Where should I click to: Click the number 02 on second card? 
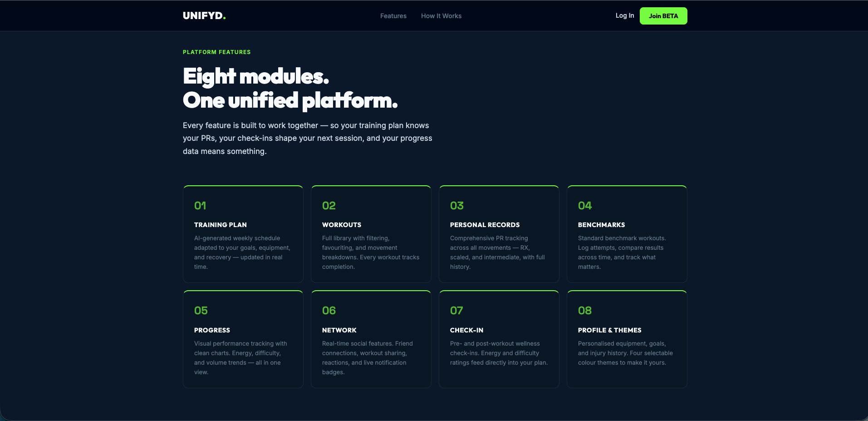(329, 206)
